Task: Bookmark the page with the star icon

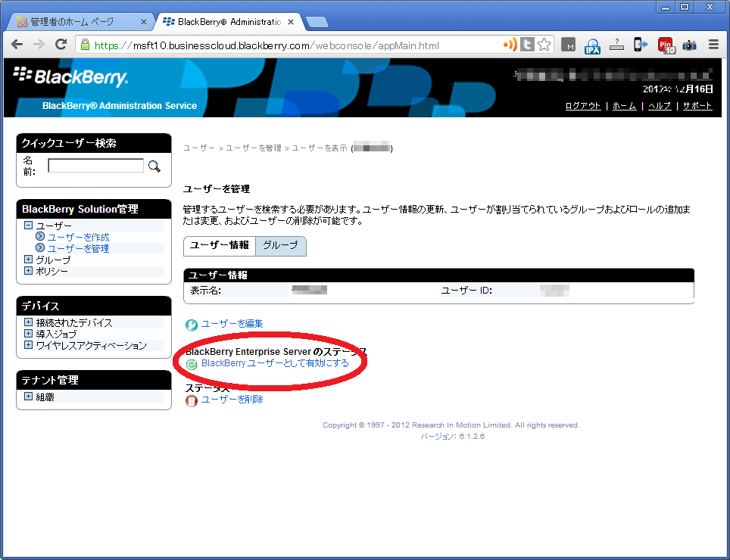Action: (544, 45)
